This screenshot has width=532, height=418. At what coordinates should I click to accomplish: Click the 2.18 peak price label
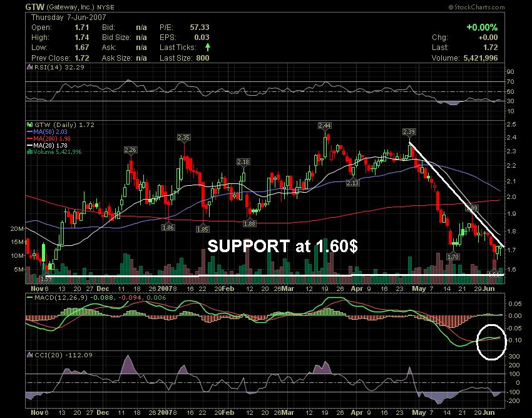click(243, 162)
